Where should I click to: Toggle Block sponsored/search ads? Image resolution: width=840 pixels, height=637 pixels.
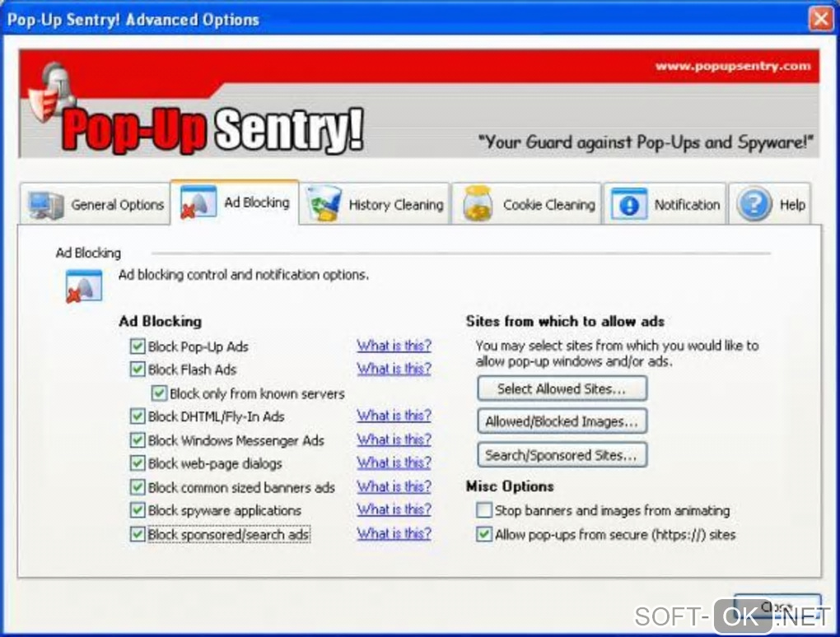coord(138,534)
